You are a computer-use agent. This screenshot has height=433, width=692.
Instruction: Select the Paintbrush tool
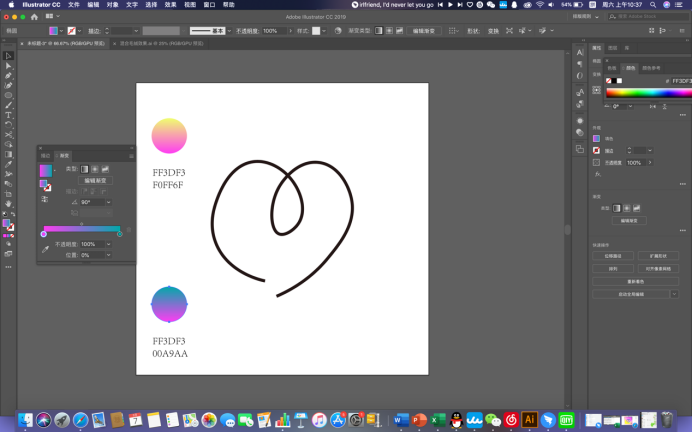[8, 105]
